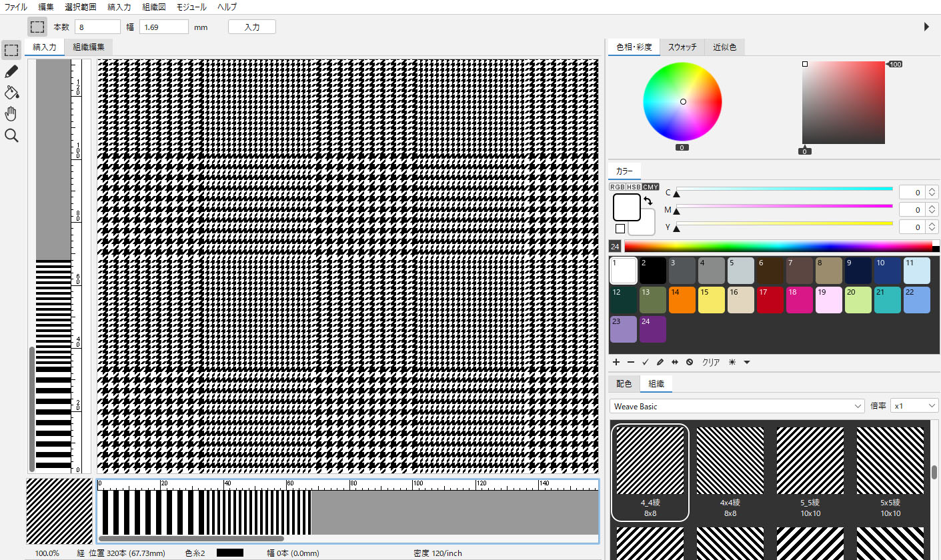Click the brightness sun icon below the palette
Image resolution: width=941 pixels, height=560 pixels.
coord(732,362)
